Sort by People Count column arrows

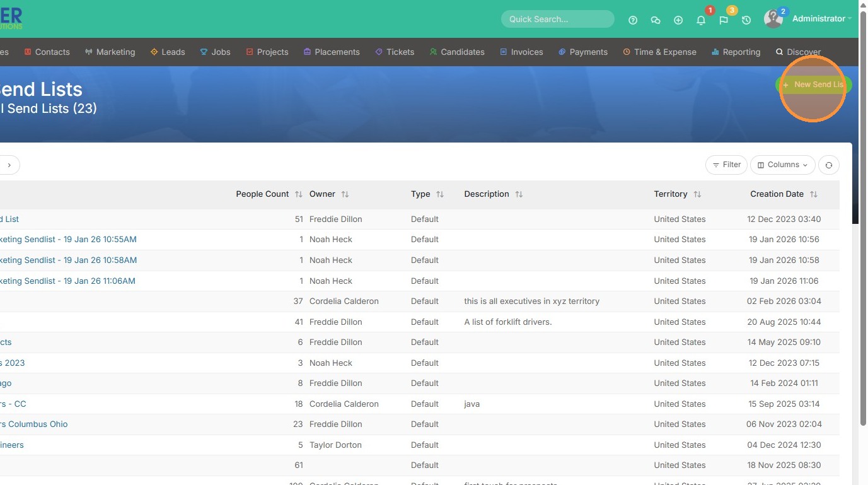[x=299, y=194]
